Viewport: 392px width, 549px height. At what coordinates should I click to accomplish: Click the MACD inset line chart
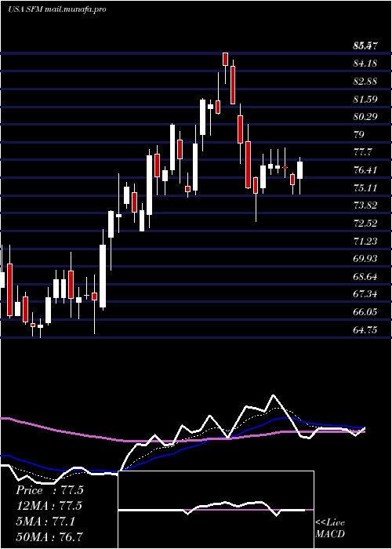[x=216, y=510]
